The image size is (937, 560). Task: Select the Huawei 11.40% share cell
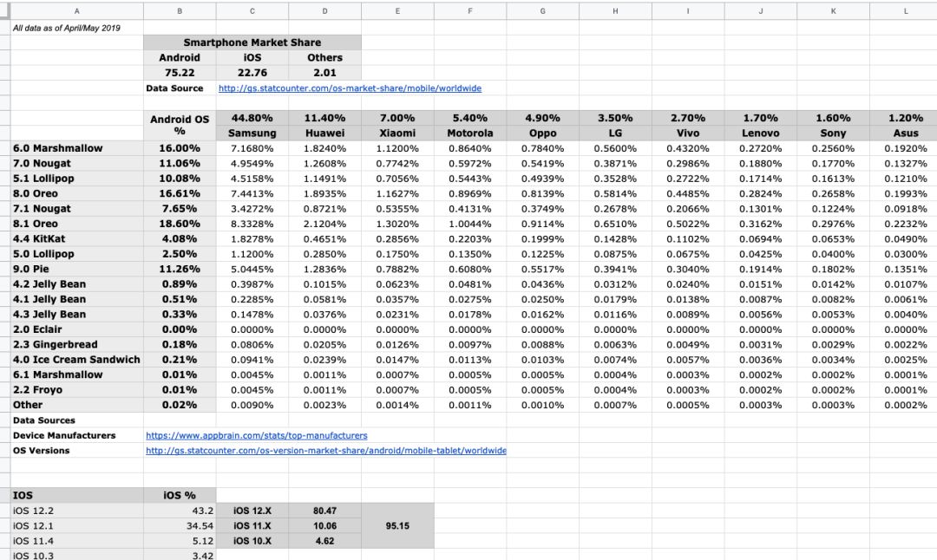pos(324,118)
